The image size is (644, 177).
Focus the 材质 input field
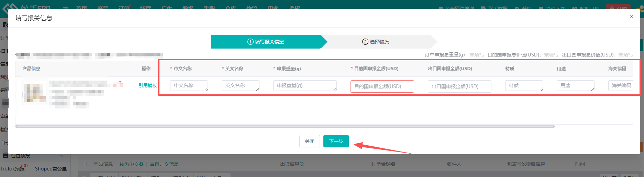click(524, 85)
